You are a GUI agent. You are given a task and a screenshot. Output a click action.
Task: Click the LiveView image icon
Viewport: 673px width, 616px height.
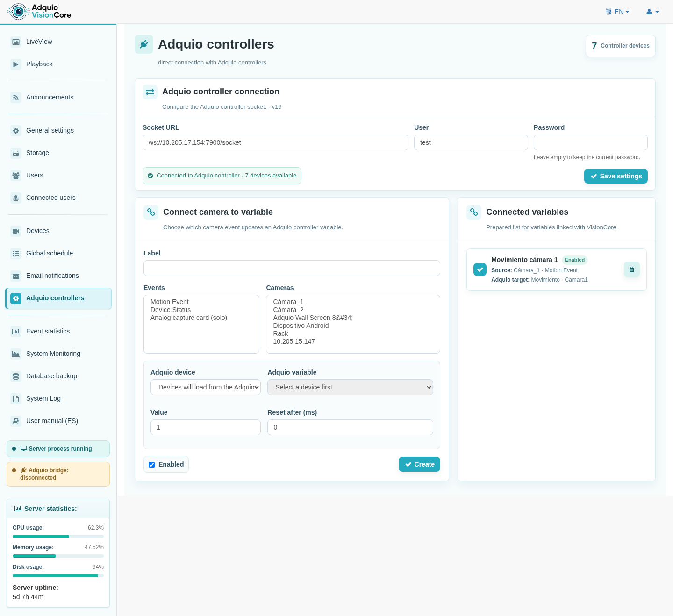tap(16, 42)
